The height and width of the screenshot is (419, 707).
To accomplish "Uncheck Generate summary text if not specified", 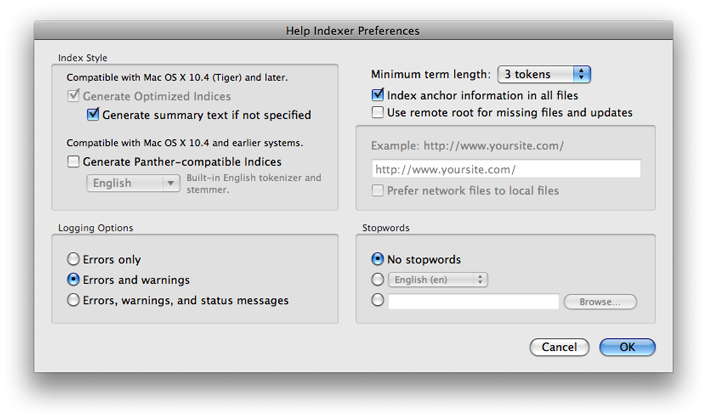I will (93, 115).
